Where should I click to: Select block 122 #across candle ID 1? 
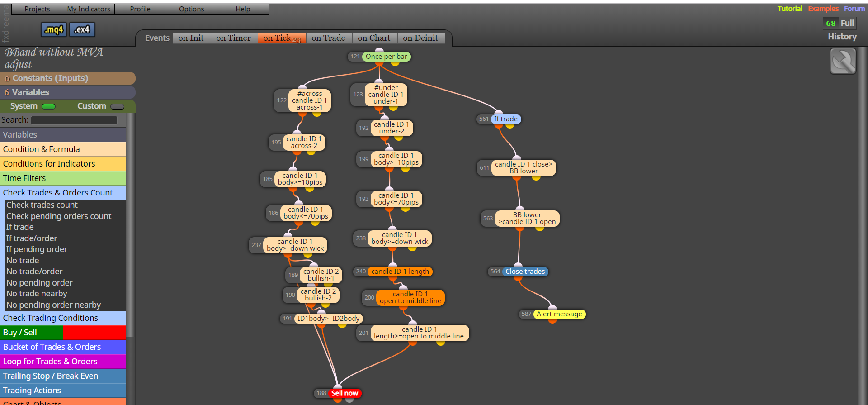[310, 100]
